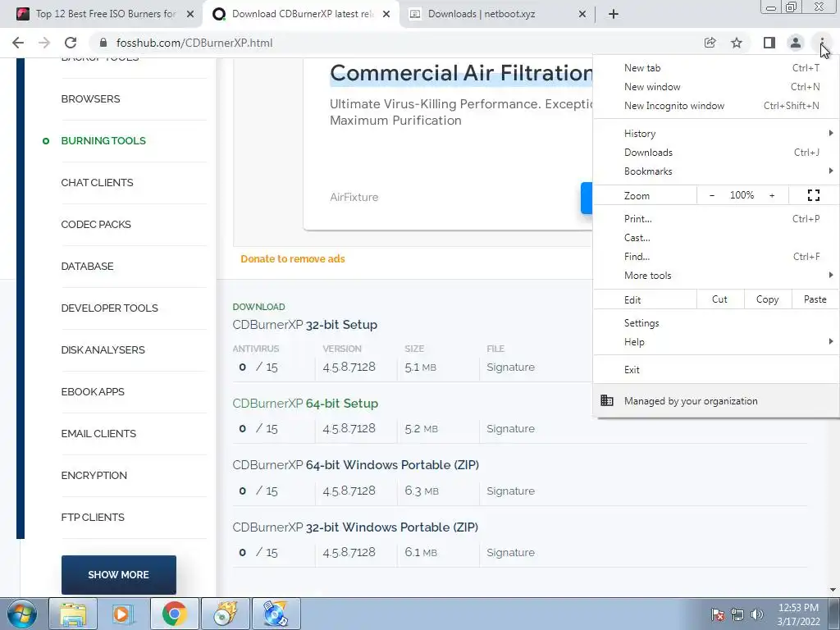Image resolution: width=840 pixels, height=630 pixels.
Task: Choose Exit from Chrome menu
Action: pyautogui.click(x=715, y=370)
